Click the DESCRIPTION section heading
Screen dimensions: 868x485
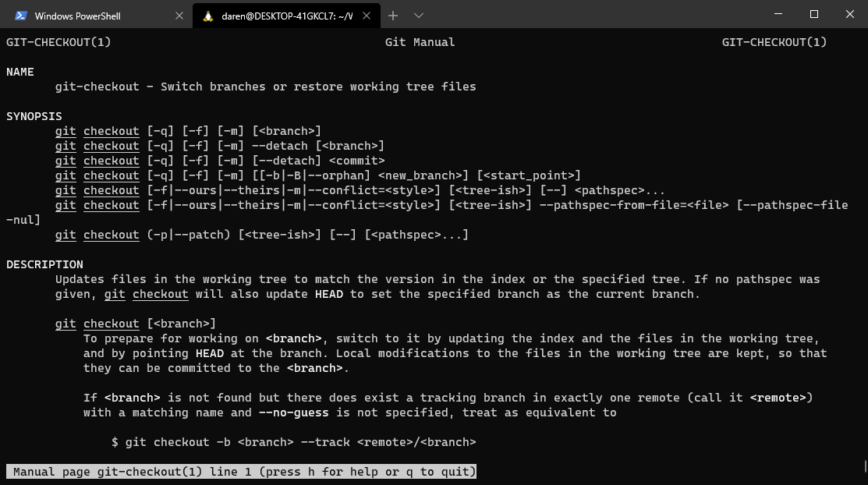44,264
